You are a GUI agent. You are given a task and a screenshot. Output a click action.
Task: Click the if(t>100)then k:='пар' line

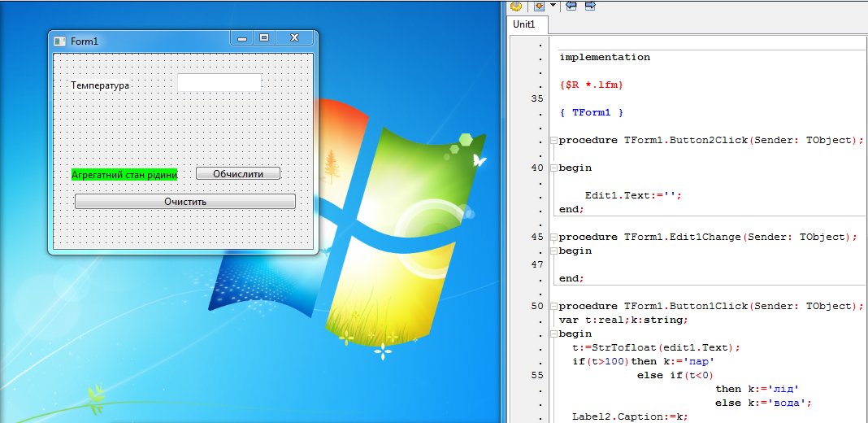[643, 362]
